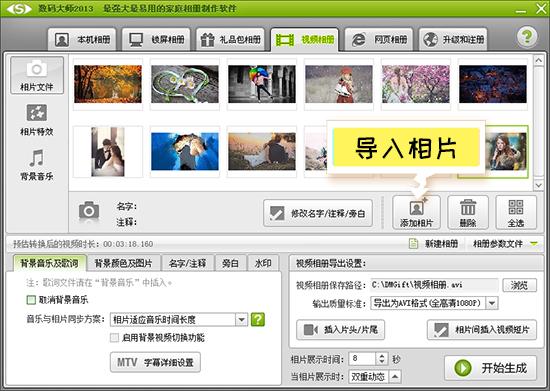Click 修改名字/注释/旁白 button
550x391 pixels.
click(x=318, y=213)
